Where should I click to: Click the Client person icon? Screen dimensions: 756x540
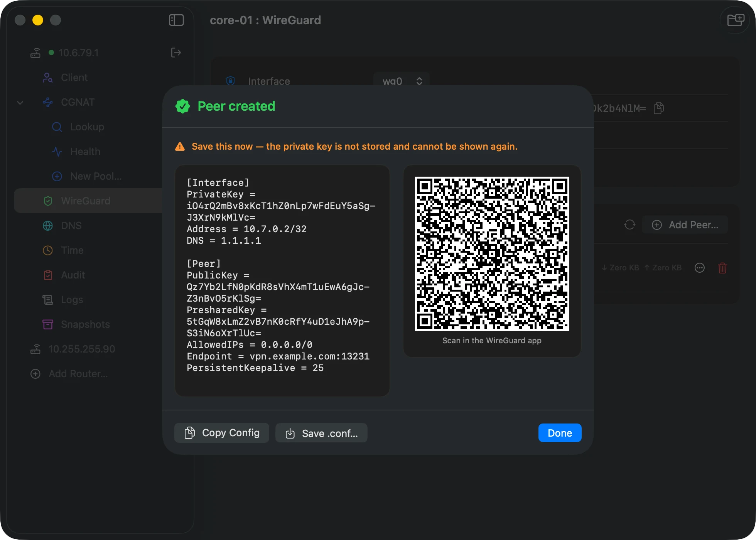47,78
